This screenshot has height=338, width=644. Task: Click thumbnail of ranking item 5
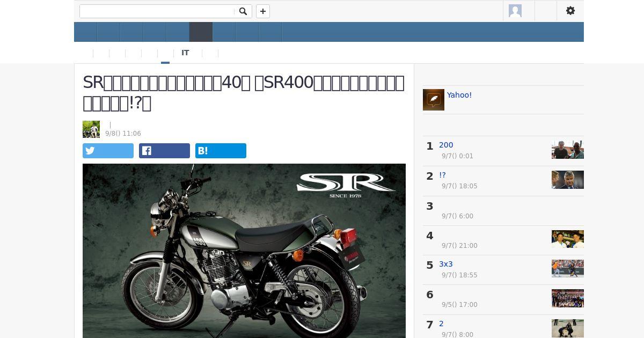(568, 268)
